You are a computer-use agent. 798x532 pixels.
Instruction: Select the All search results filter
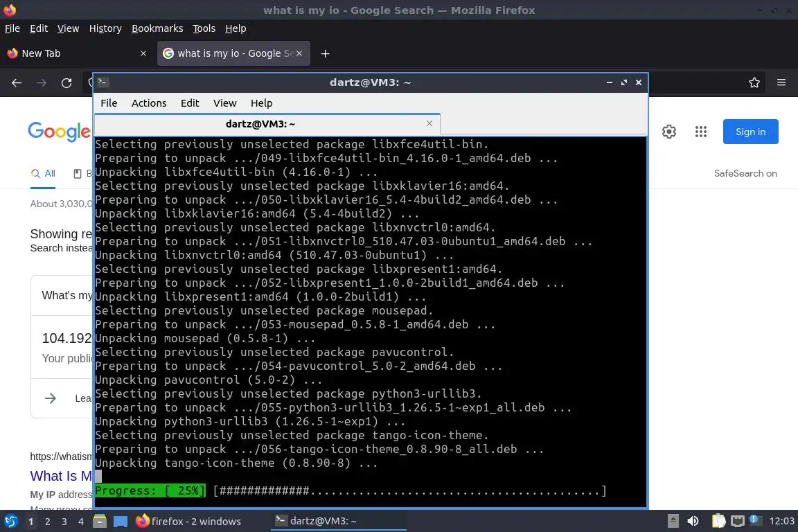click(x=43, y=174)
